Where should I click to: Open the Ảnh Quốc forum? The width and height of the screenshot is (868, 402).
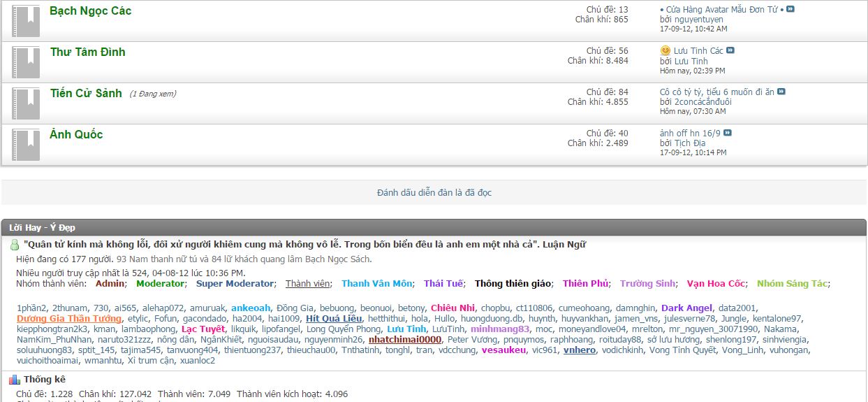pyautogui.click(x=76, y=135)
